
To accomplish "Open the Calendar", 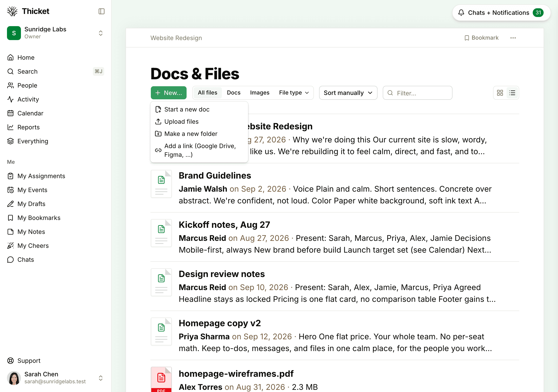I will 56,113.
